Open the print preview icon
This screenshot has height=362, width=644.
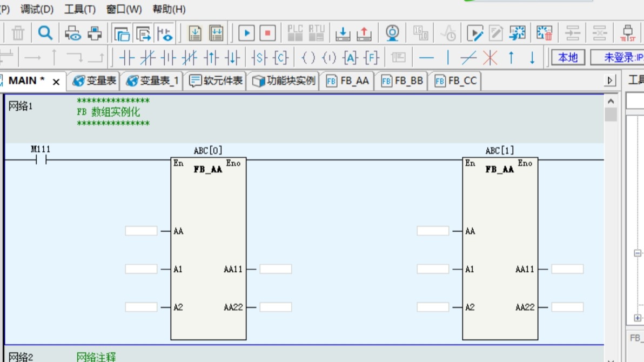click(x=73, y=33)
